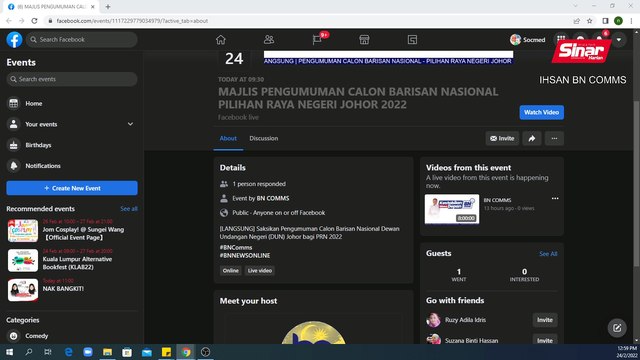This screenshot has height=360, width=640.
Task: Open the BN COMMS host link in Details
Action: point(273,198)
